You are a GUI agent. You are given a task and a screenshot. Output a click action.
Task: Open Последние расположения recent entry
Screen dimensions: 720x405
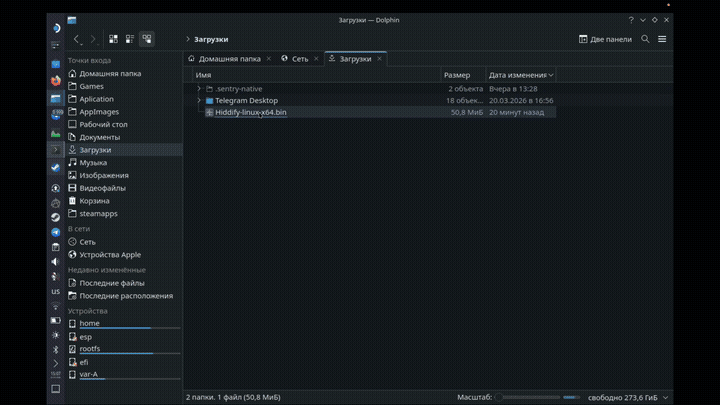[124, 296]
